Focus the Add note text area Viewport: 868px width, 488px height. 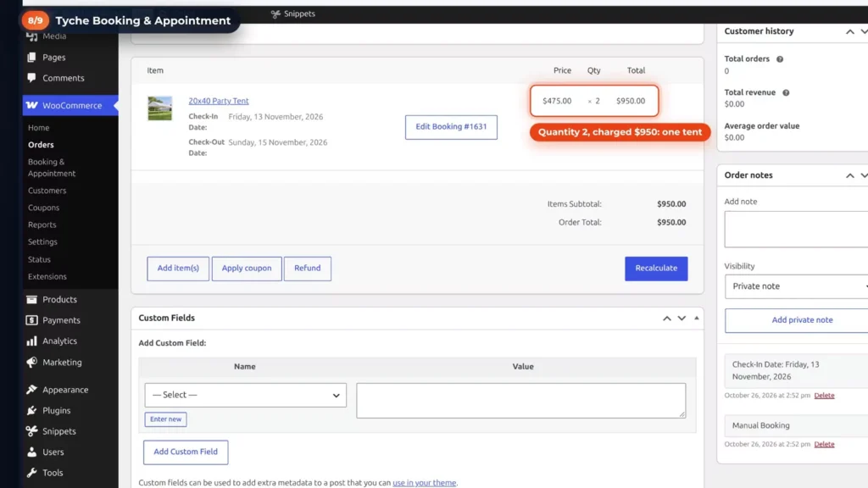tap(797, 229)
